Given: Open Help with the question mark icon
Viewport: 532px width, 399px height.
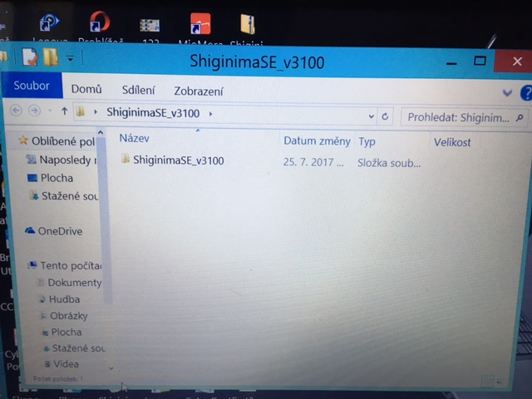Looking at the screenshot, I should click(526, 93).
